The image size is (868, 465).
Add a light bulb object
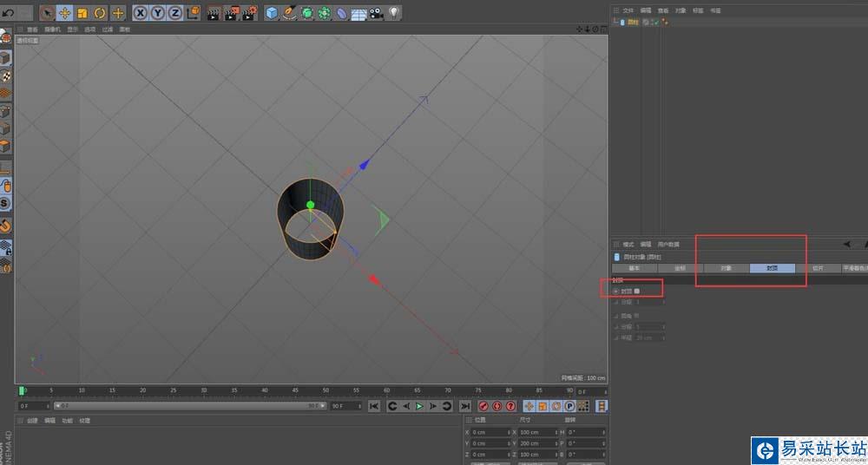pos(393,13)
